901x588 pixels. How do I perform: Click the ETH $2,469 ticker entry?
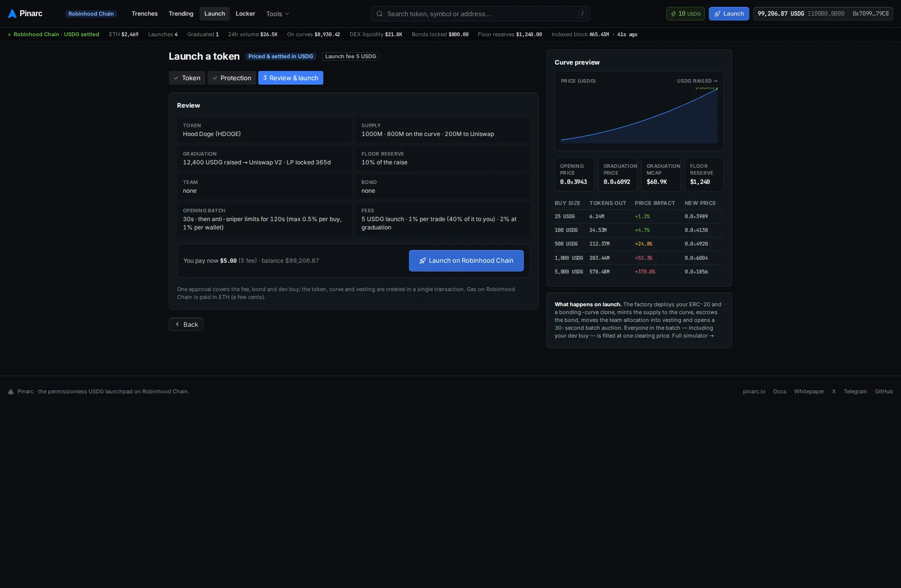click(124, 34)
